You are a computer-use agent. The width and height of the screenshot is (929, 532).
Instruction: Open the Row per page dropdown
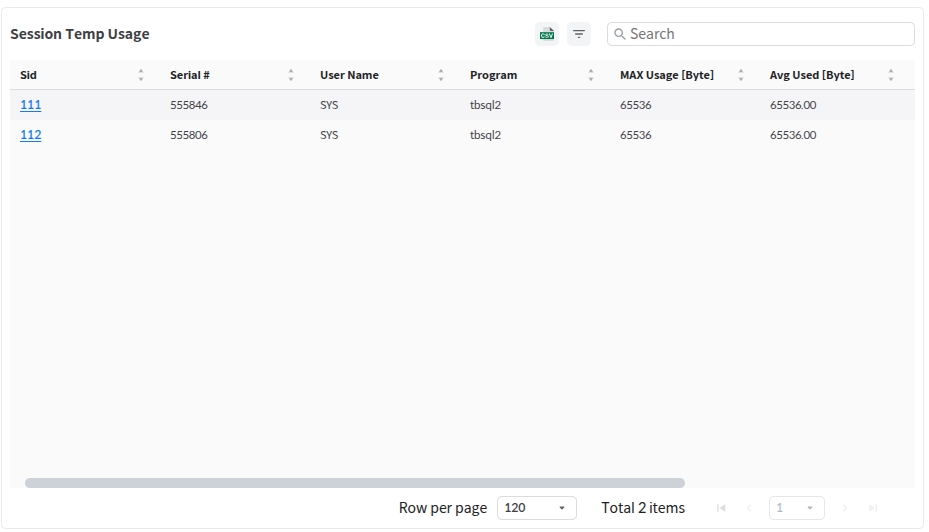(x=536, y=508)
